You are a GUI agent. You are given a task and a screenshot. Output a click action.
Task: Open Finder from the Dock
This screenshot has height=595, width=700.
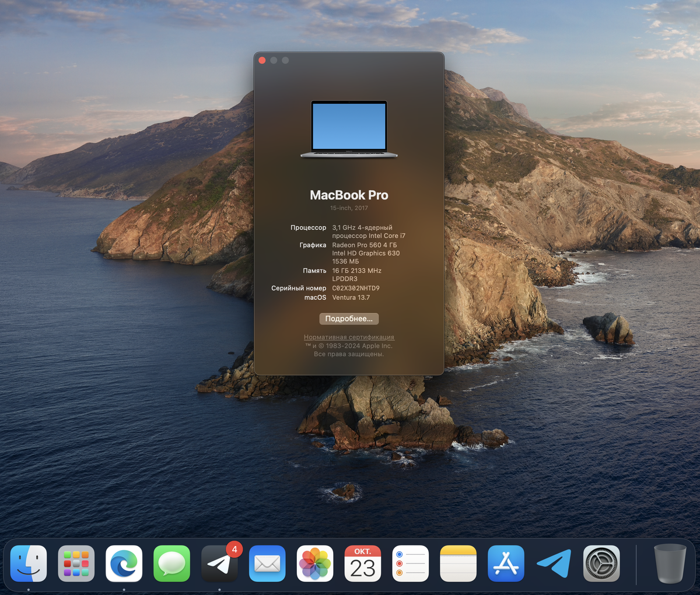click(29, 563)
